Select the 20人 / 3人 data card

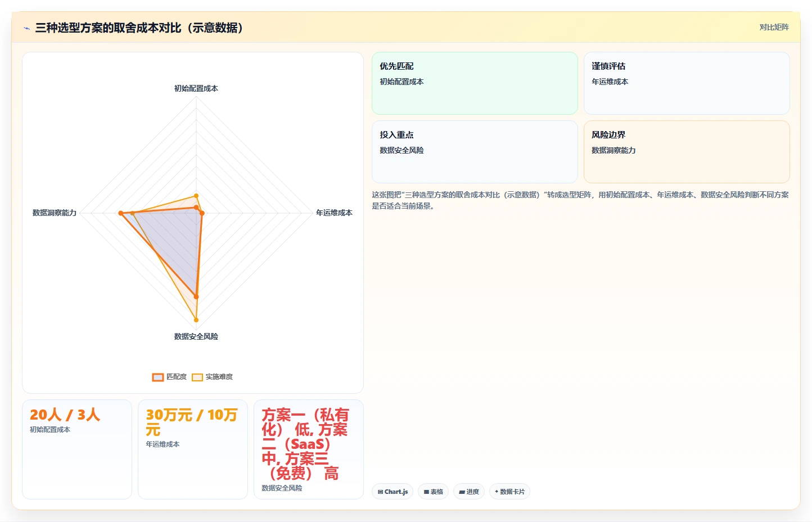pyautogui.click(x=77, y=449)
